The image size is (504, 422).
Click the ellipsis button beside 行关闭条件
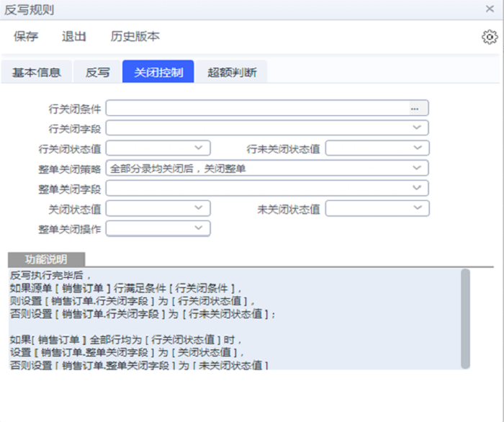(x=415, y=108)
